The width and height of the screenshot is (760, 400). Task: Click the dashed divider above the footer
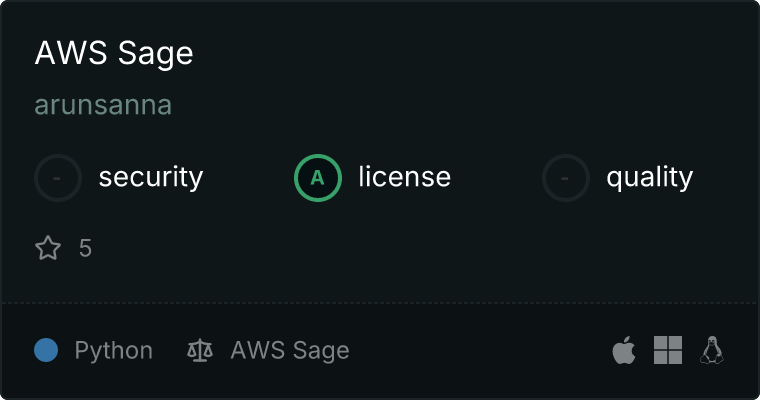click(380, 302)
